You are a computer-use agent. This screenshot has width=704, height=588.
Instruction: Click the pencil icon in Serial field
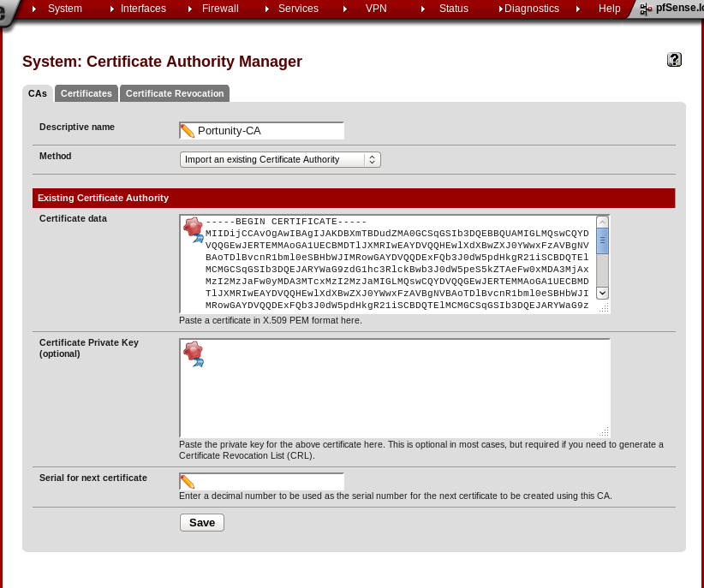point(188,482)
